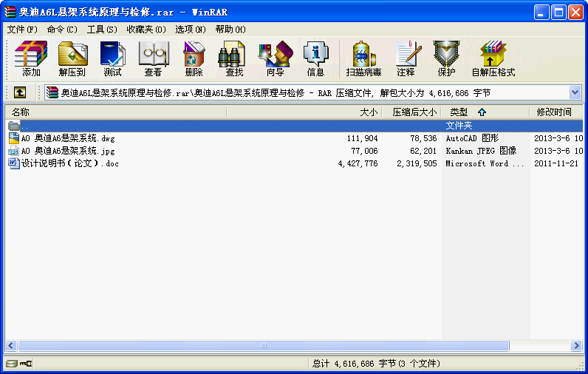Viewport: 588px width, 374px height.
Task: Select the '..' parent folder row
Action: coord(295,126)
